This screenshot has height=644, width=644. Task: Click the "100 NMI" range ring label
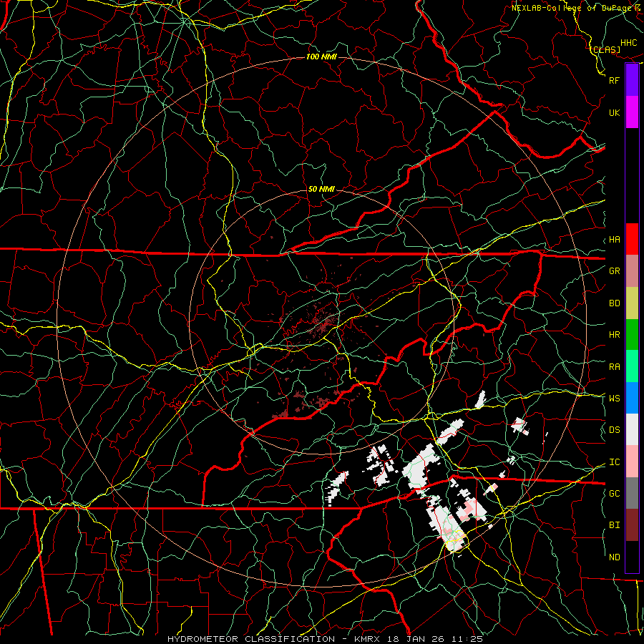pyautogui.click(x=321, y=57)
